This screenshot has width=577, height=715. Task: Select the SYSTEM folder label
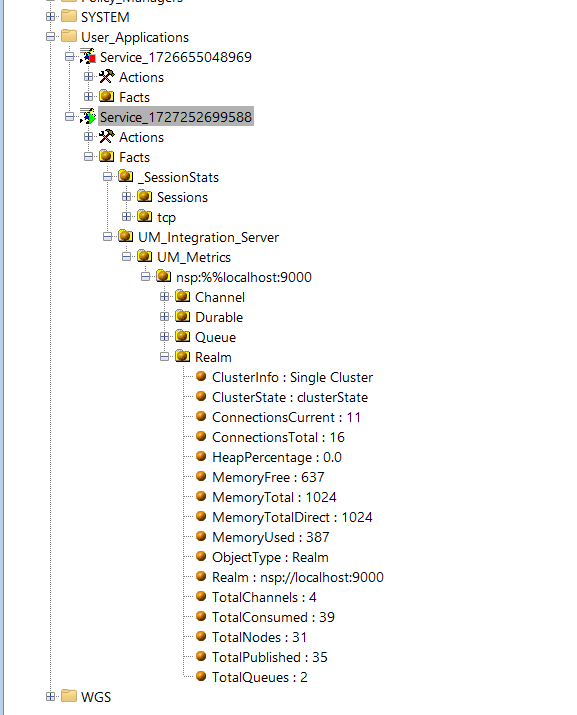click(x=105, y=17)
